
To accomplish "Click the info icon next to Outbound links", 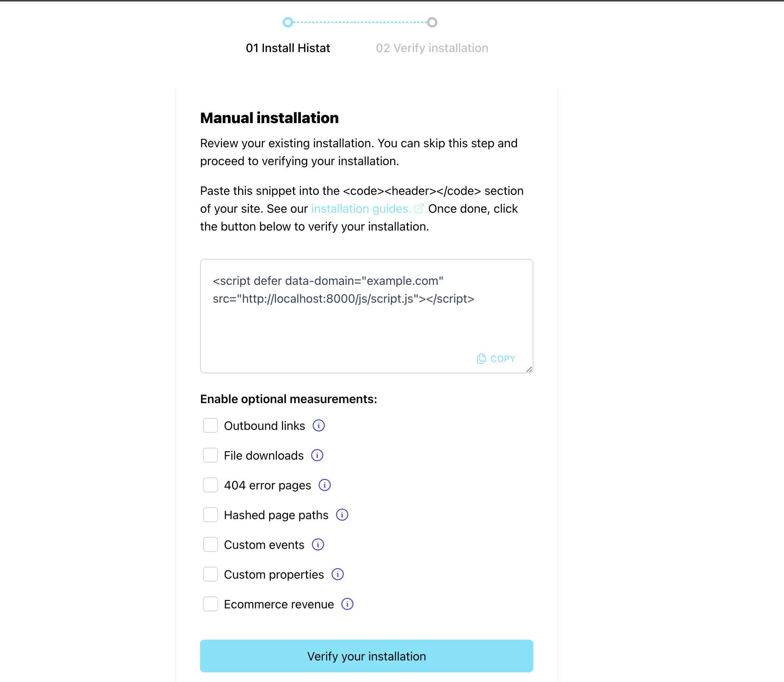I will [x=318, y=425].
